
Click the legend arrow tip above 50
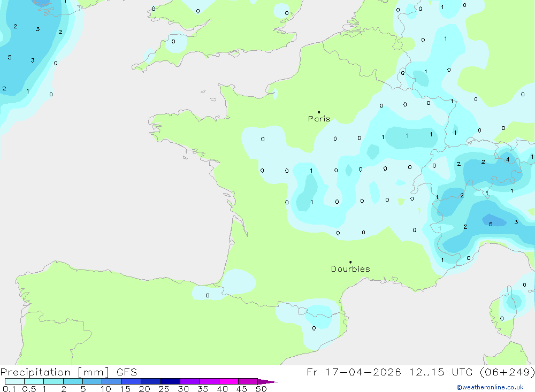(267, 381)
